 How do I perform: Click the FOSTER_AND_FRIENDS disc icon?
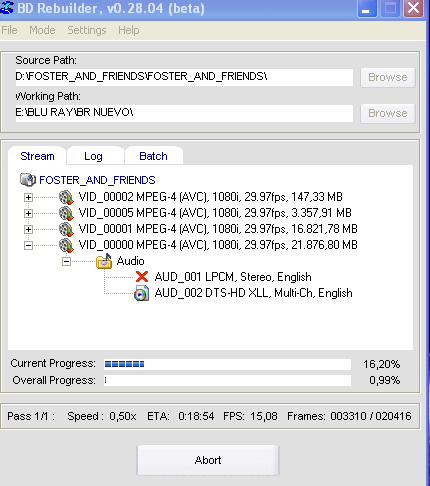(x=28, y=180)
